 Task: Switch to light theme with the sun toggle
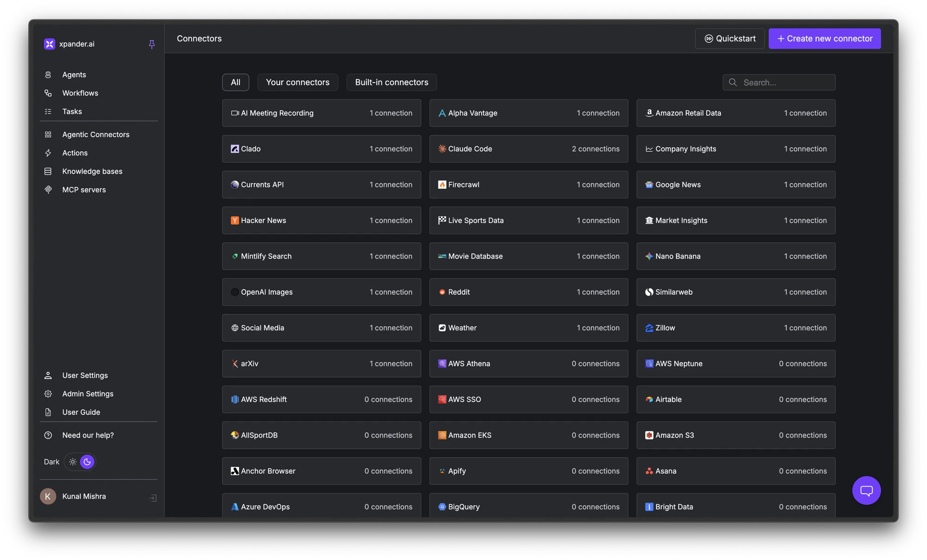72,462
